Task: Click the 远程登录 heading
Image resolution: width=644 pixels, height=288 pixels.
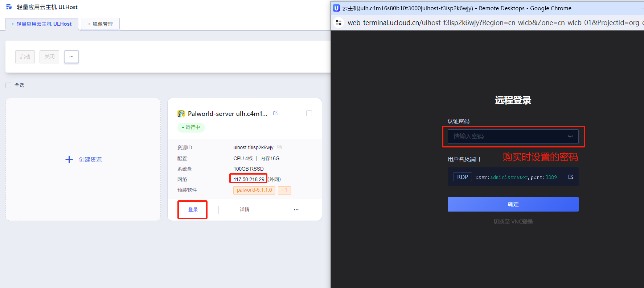Action: (x=513, y=100)
